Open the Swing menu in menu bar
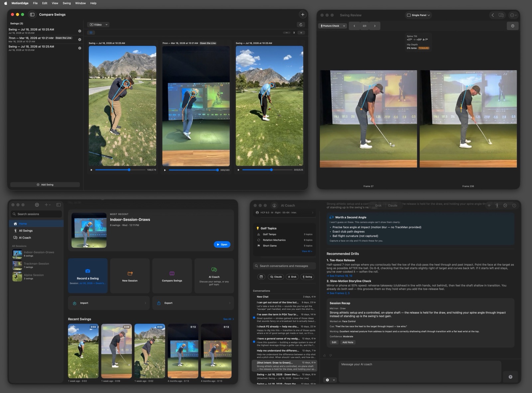The width and height of the screenshot is (532, 393). pyautogui.click(x=66, y=3)
